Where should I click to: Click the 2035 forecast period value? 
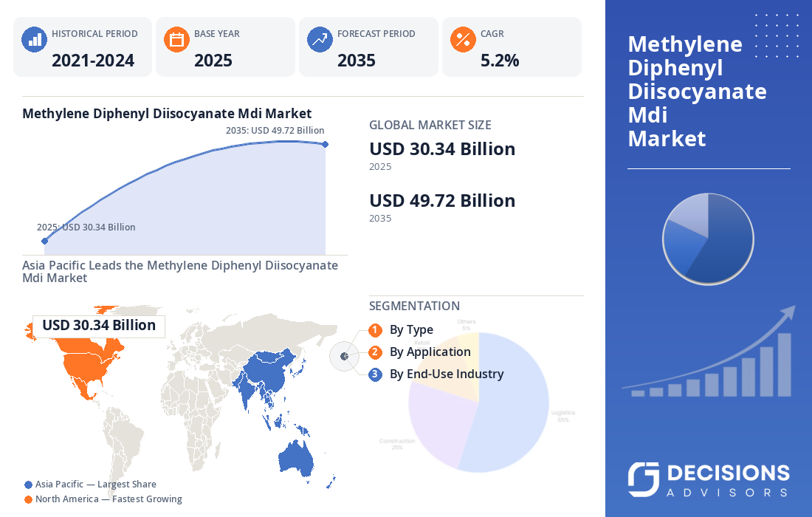pyautogui.click(x=357, y=61)
